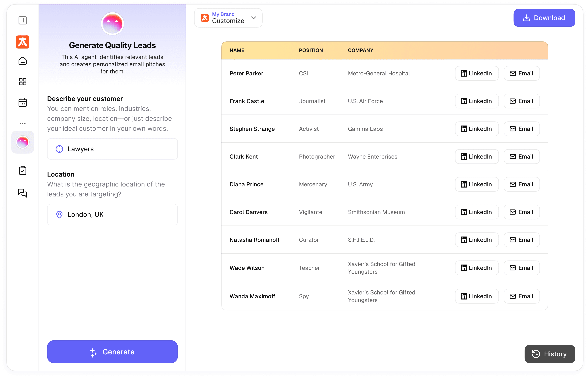The width and height of the screenshot is (588, 378).
Task: Click the orange brand logo in sidebar
Action: [x=23, y=42]
